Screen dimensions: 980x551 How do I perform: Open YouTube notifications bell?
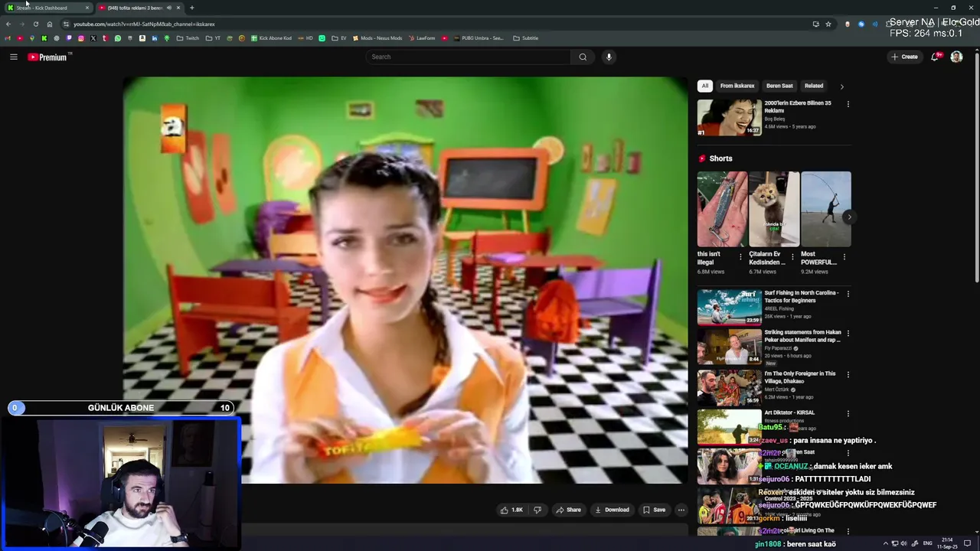(x=935, y=57)
